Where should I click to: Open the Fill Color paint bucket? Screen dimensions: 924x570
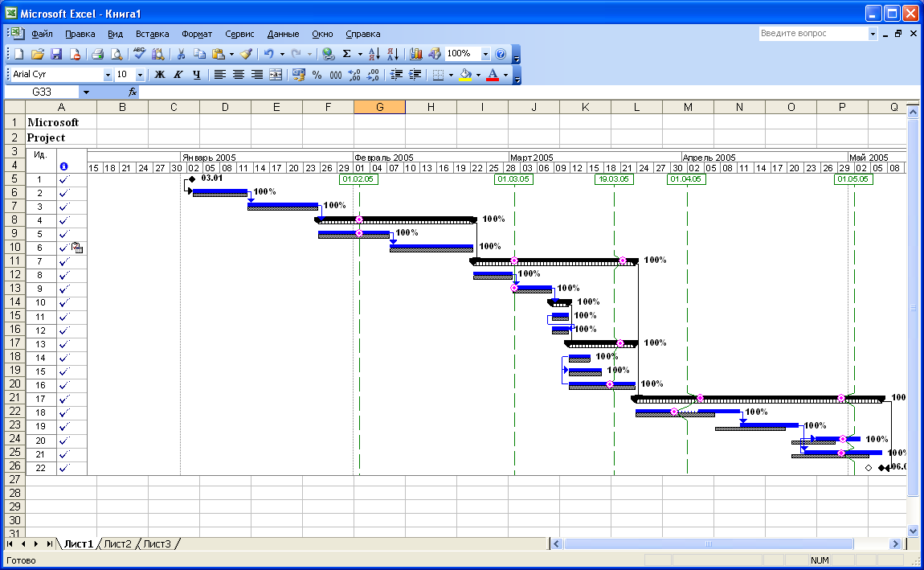[465, 75]
